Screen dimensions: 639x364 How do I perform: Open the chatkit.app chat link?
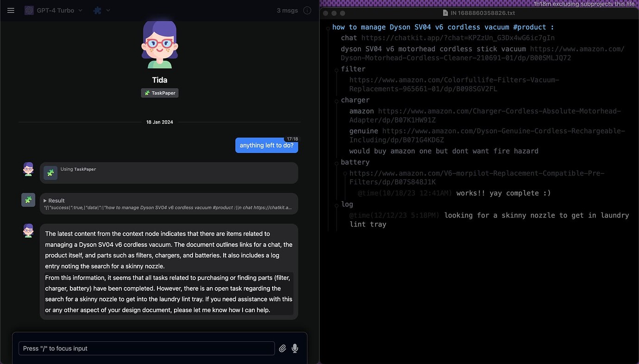pos(457,38)
